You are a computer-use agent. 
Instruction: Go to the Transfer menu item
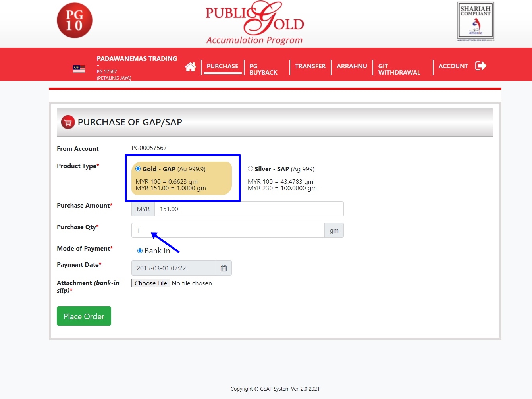[310, 66]
